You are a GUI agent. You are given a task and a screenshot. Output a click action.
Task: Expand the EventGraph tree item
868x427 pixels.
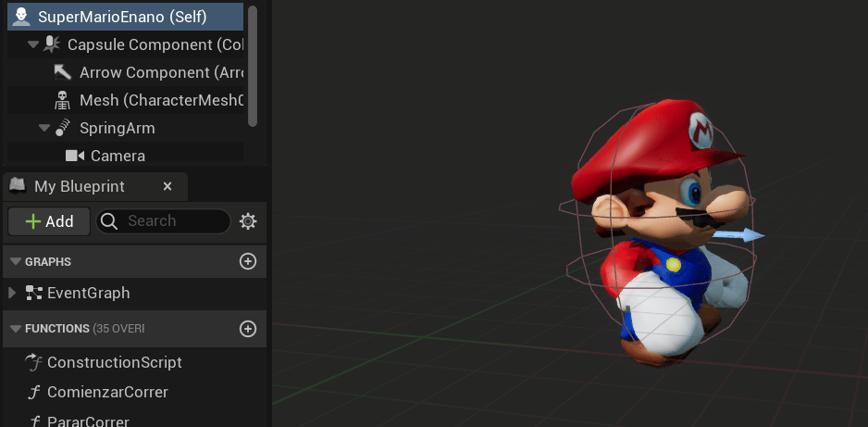[x=12, y=293]
